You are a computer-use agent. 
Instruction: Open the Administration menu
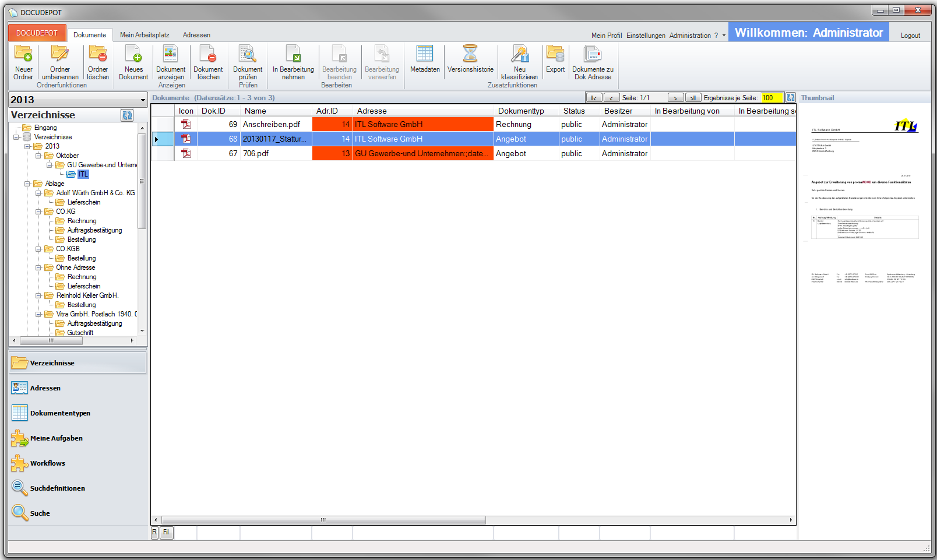pyautogui.click(x=690, y=36)
